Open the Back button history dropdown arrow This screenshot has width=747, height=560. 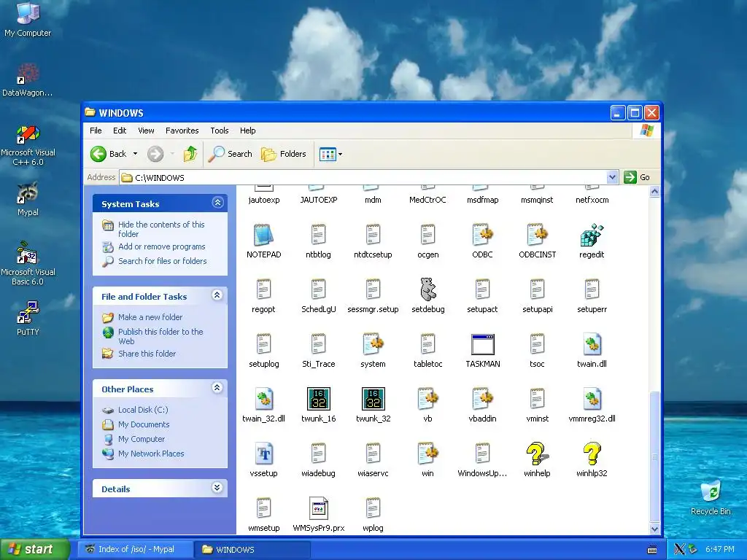pos(135,154)
